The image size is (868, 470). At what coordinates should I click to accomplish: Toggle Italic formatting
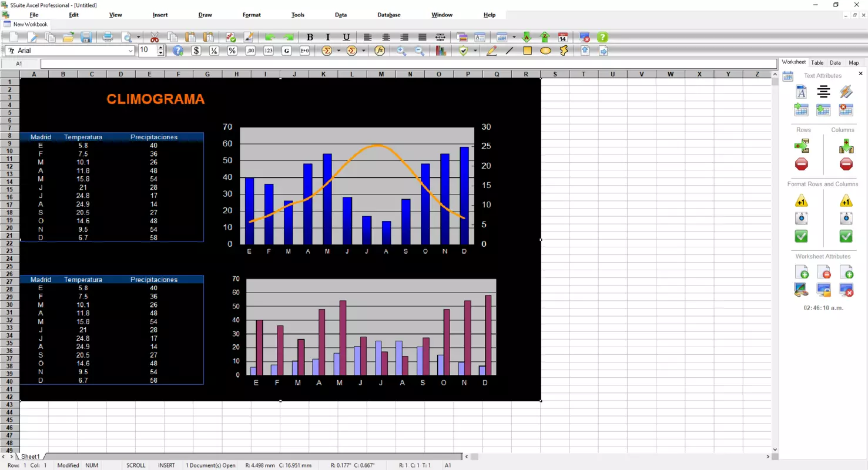[x=328, y=37]
